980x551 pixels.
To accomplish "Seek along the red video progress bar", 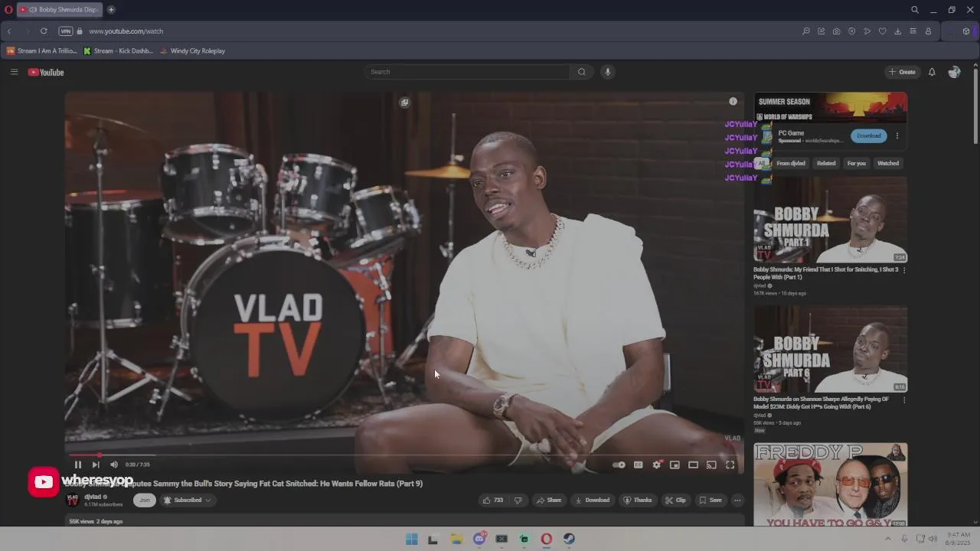I will [404, 455].
